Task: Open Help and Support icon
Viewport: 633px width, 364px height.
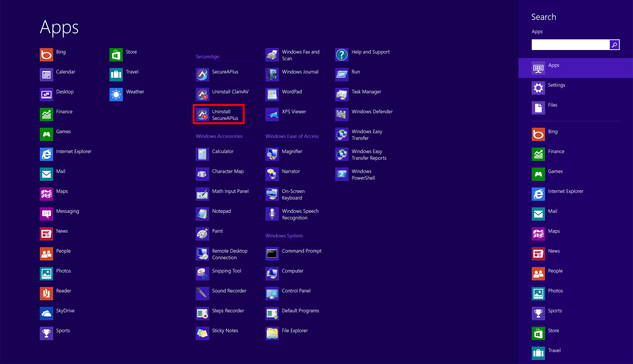Action: [342, 55]
